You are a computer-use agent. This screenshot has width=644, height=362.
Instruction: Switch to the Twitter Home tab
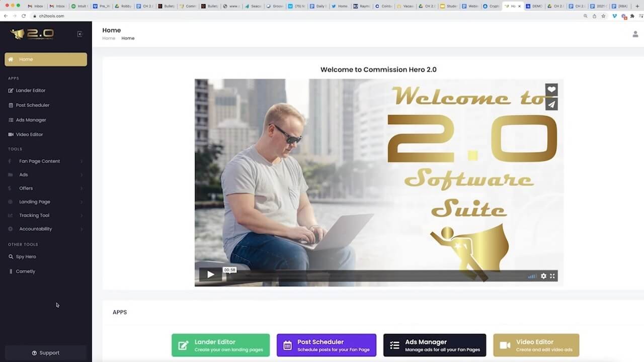point(340,6)
